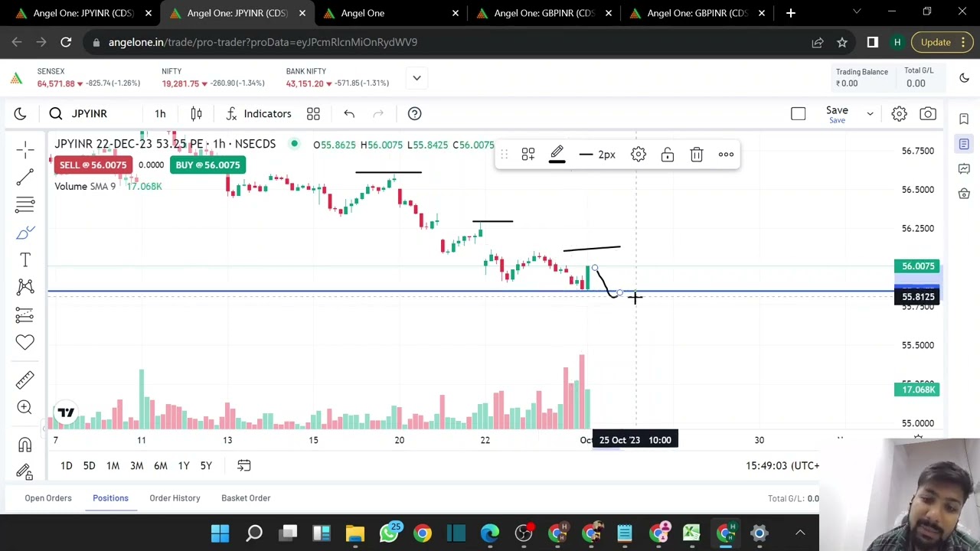This screenshot has height=551, width=980.
Task: Click the SELL @ 56.0075 button
Action: point(93,165)
